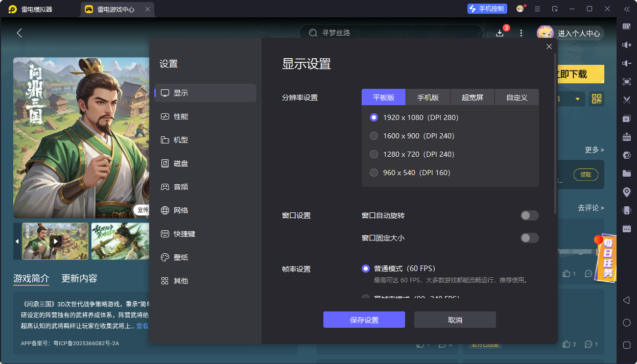
Task: Switch to 雷电游戏中心 window tab
Action: (x=117, y=9)
